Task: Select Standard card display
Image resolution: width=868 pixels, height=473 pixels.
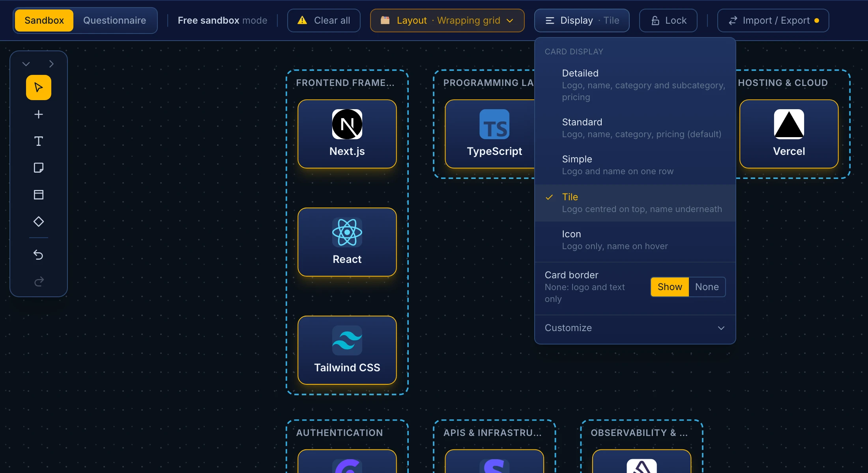Action: (x=635, y=128)
